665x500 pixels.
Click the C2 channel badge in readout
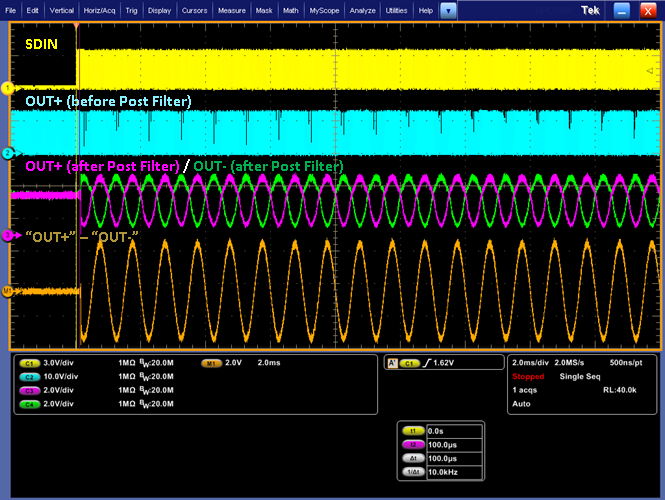pos(28,377)
